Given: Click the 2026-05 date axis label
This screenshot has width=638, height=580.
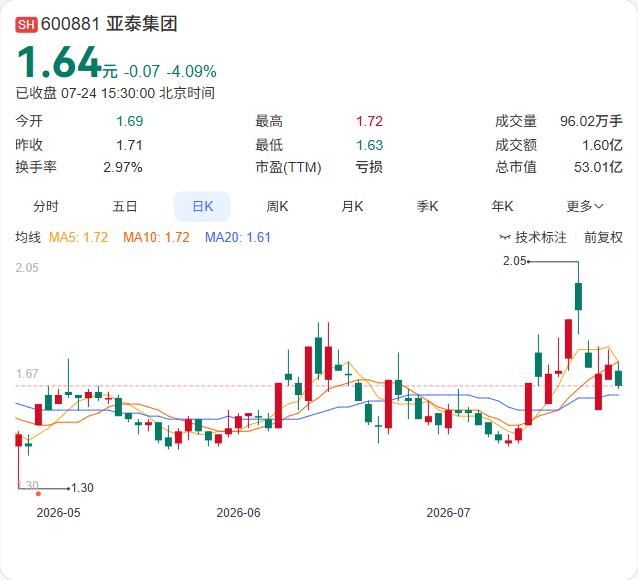Looking at the screenshot, I should tap(58, 512).
